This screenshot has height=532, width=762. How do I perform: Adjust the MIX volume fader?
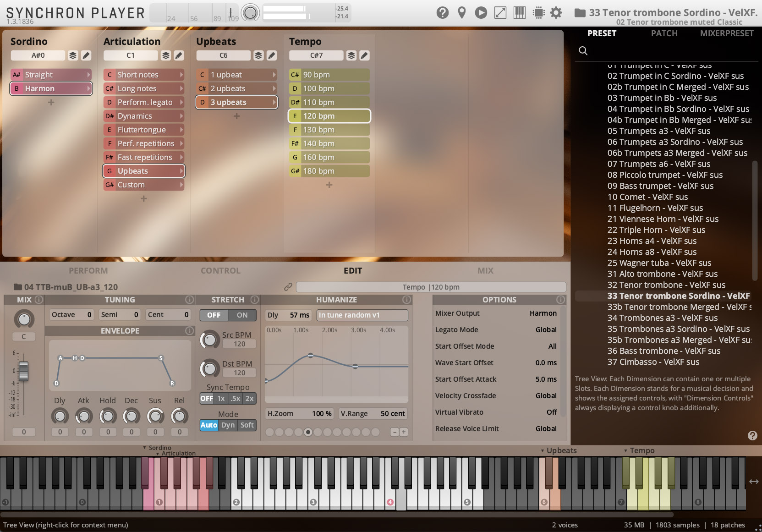(23, 371)
